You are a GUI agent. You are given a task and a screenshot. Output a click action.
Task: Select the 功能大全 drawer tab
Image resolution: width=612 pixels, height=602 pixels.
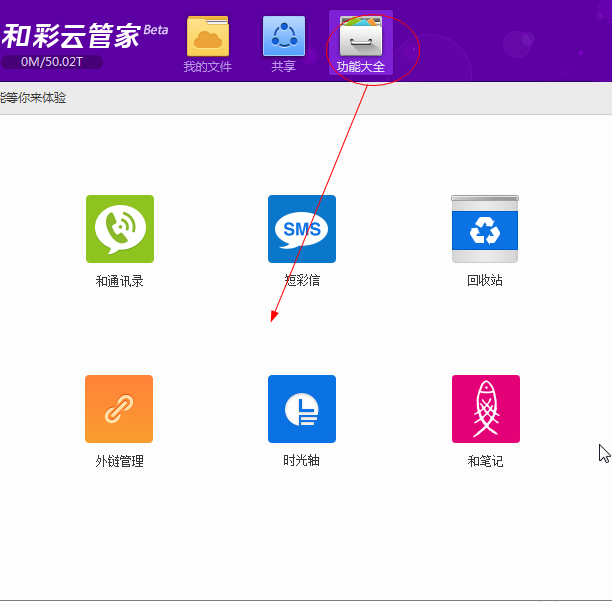(361, 43)
